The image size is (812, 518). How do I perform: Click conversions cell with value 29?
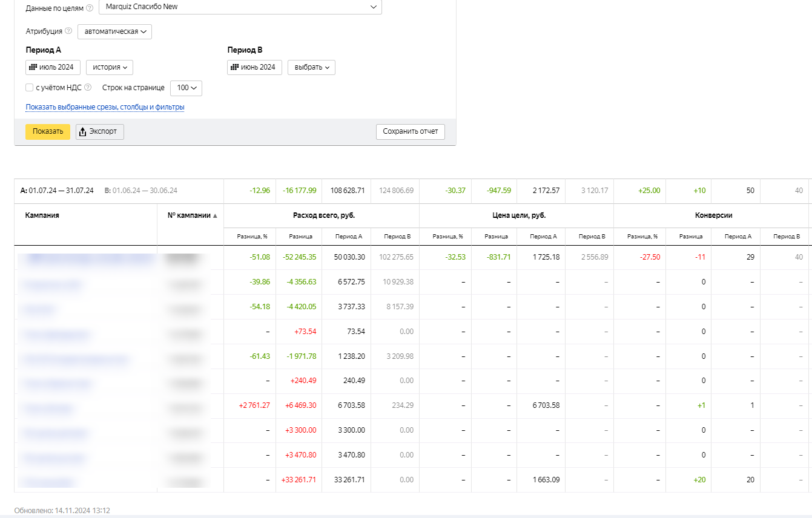[750, 257]
